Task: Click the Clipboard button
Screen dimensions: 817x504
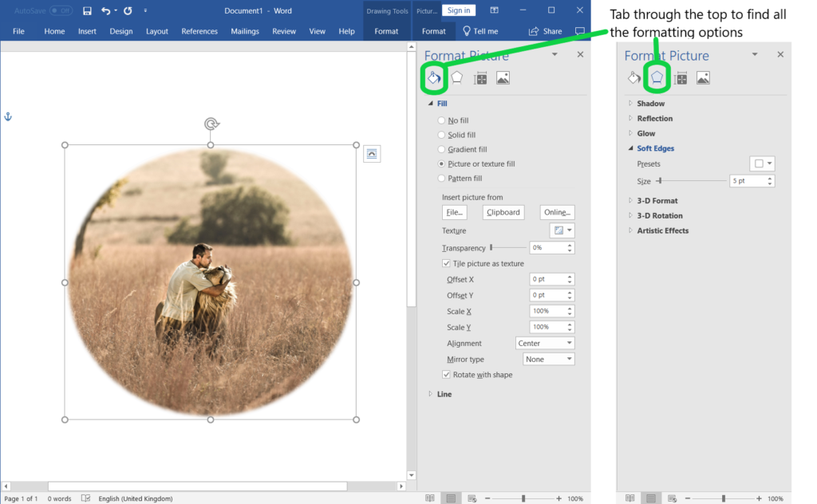Action: tap(503, 212)
